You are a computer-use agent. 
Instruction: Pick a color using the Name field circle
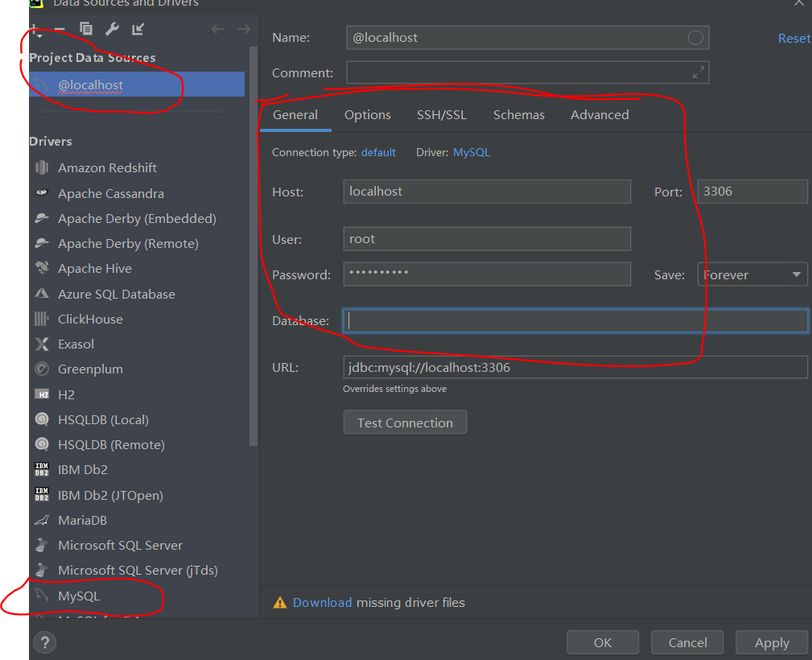pos(695,38)
